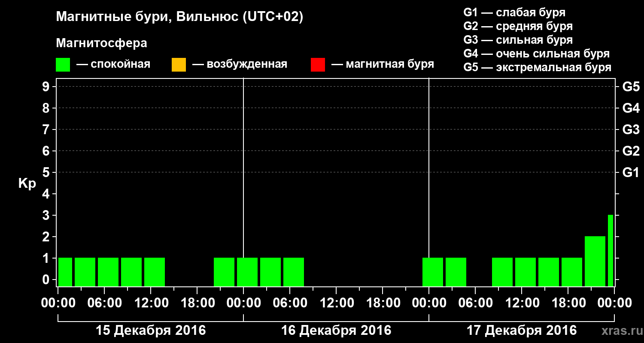The image size is (644, 343).
Task: Click the 00:00 label between 16 and 17 Декабря
Action: [429, 303]
